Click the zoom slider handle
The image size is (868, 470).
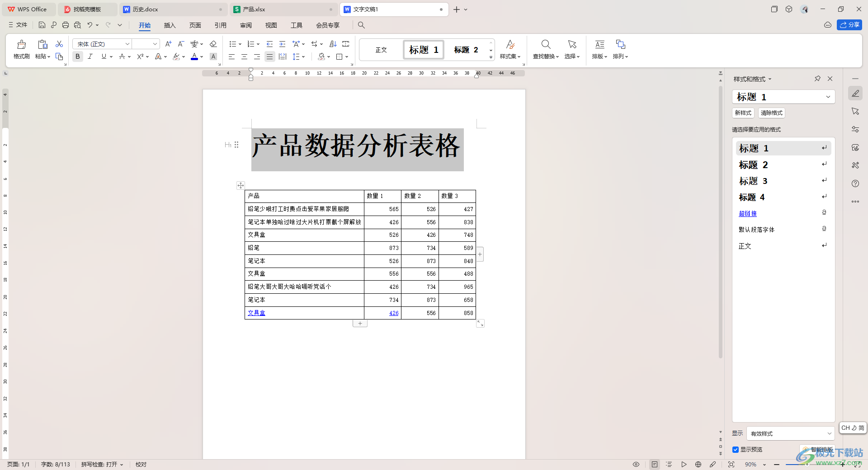click(x=807, y=464)
